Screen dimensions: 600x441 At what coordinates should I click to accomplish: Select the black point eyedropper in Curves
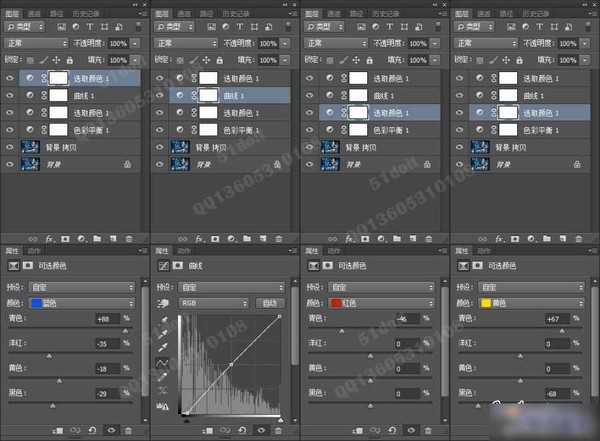[162, 322]
